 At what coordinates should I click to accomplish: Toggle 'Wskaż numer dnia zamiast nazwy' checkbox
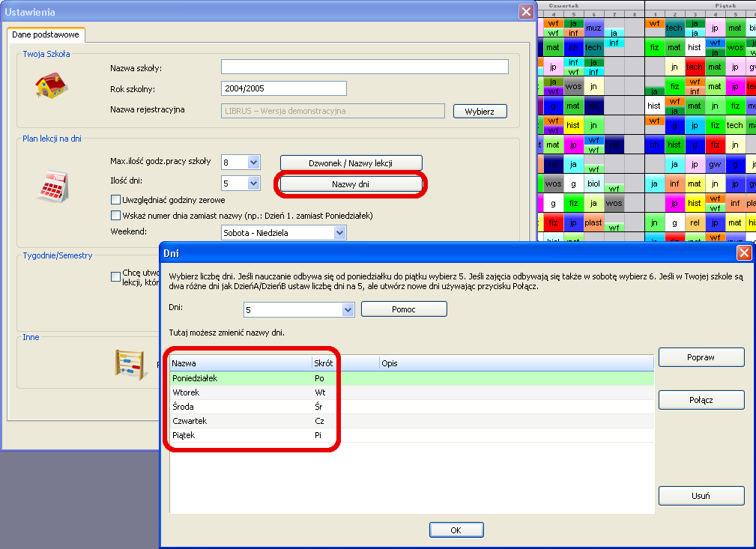pyautogui.click(x=115, y=216)
